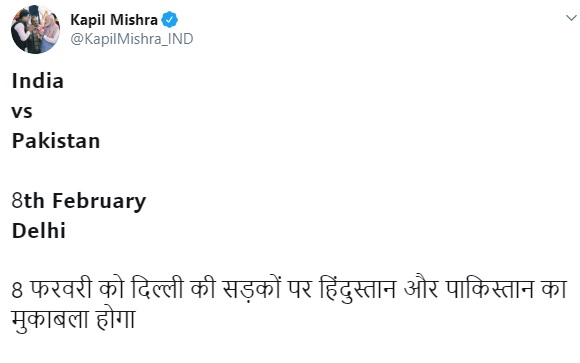The width and height of the screenshot is (580, 363).
Task: Open the tweet options chevron menu
Action: pos(571,17)
